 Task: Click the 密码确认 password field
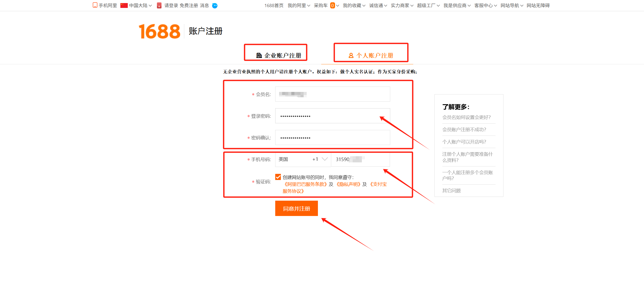[x=332, y=137]
